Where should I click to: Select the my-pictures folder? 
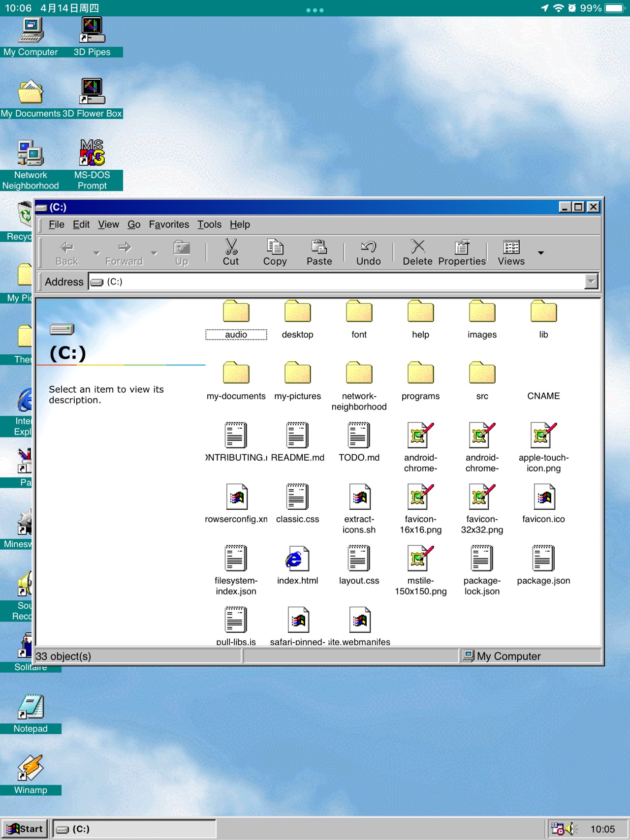click(x=298, y=381)
